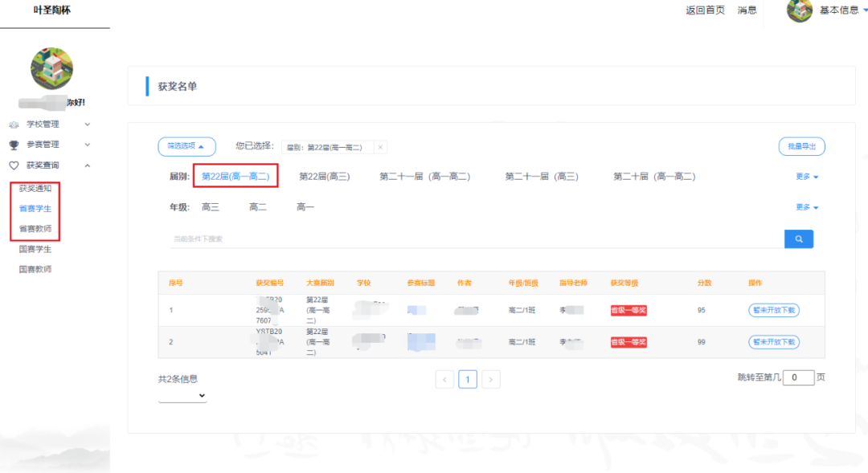Viewport: 868px width, 473px height.
Task: Click the 学校管理 sidebar icon
Action: click(14, 124)
